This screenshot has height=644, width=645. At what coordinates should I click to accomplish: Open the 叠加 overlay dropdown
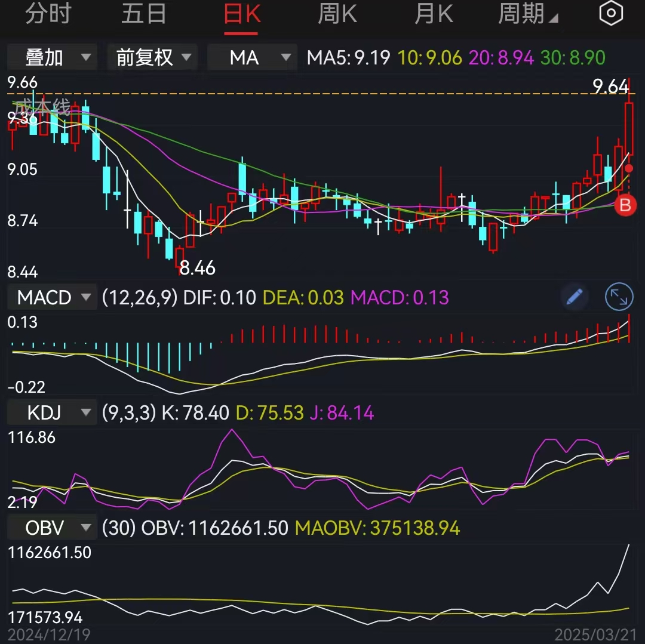[51, 57]
